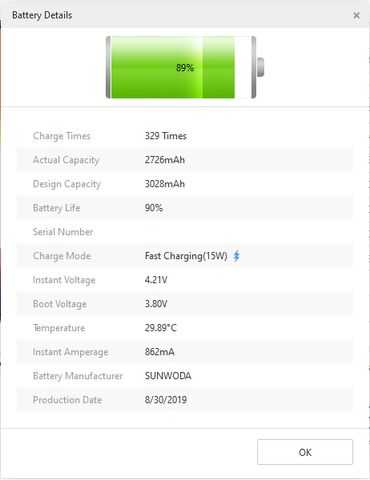This screenshot has height=480, width=370.
Task: Click the Serial Number label
Action: [63, 232]
